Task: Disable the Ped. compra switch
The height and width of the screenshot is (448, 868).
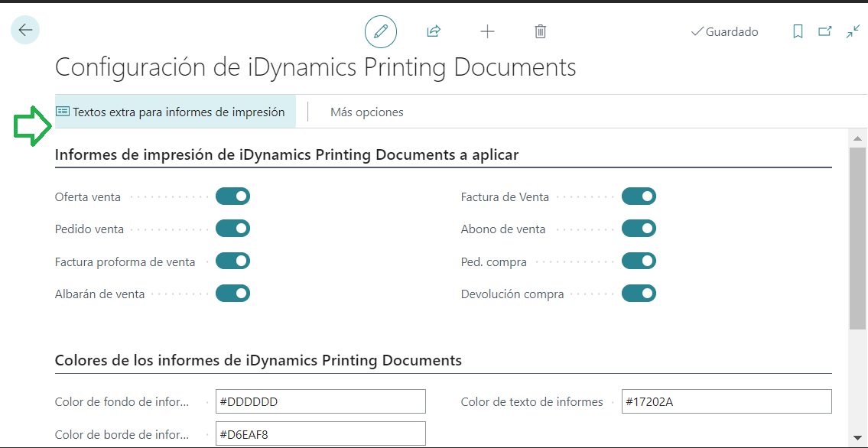Action: pyautogui.click(x=639, y=261)
